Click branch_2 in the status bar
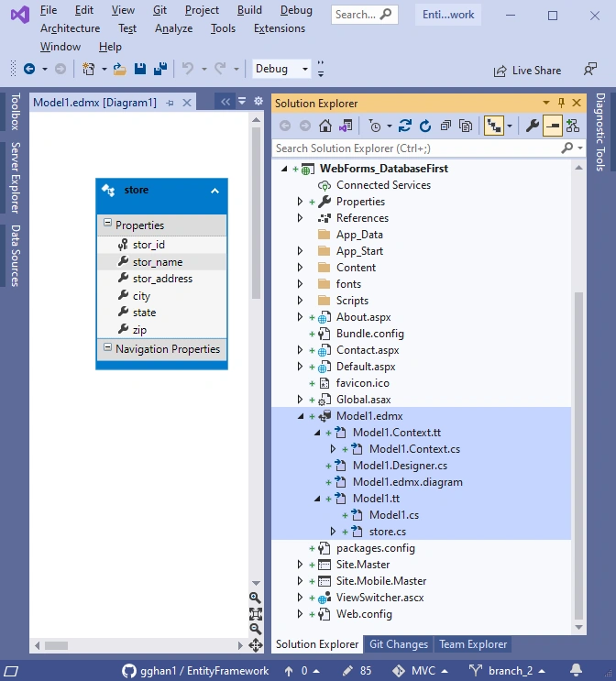616x681 pixels. (x=507, y=671)
